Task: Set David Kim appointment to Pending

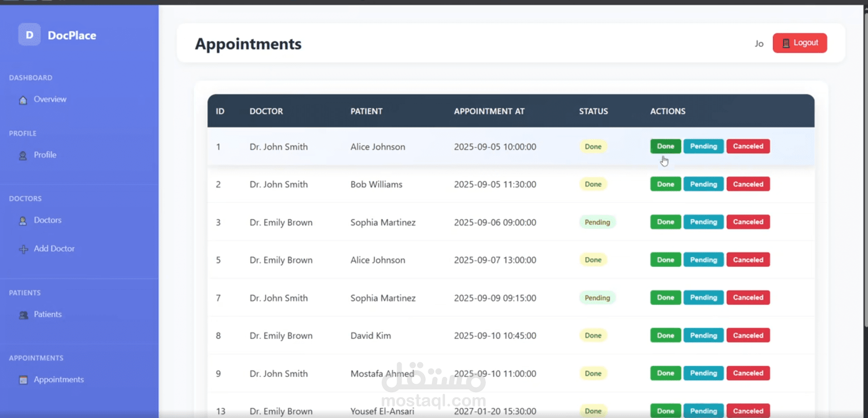Action: 703,336
